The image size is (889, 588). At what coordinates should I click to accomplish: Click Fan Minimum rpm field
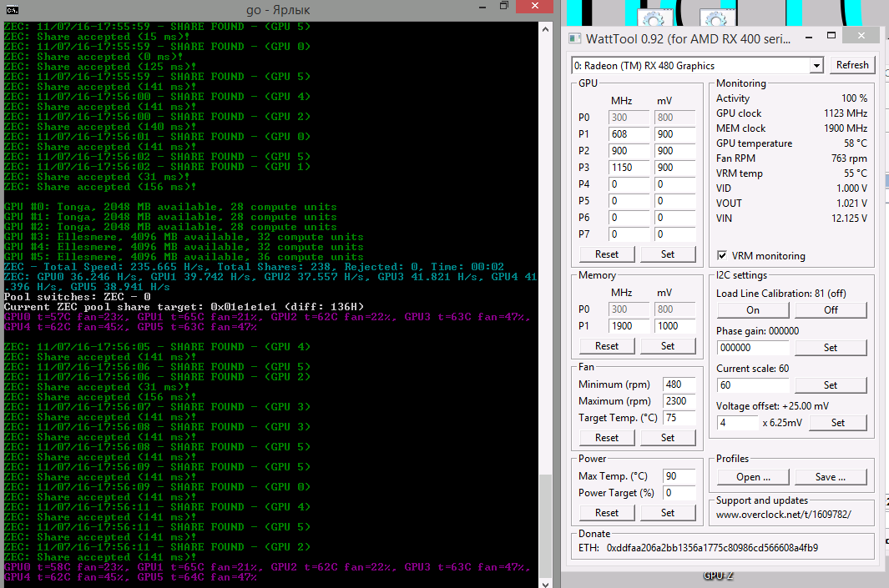pos(679,384)
